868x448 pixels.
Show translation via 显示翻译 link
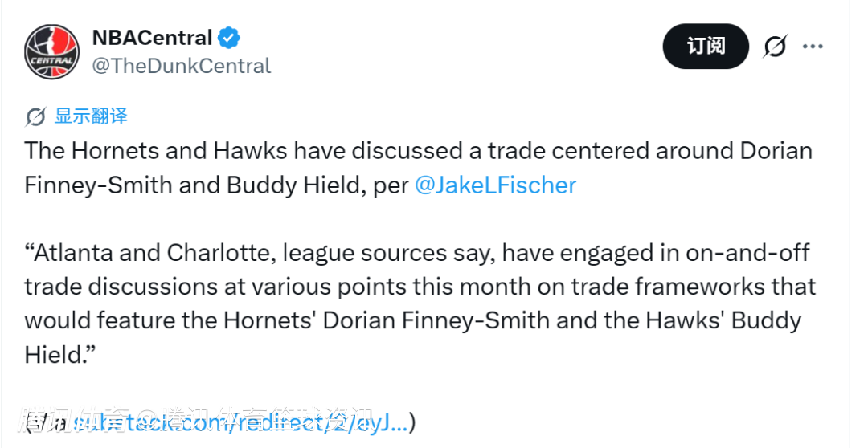(x=91, y=116)
